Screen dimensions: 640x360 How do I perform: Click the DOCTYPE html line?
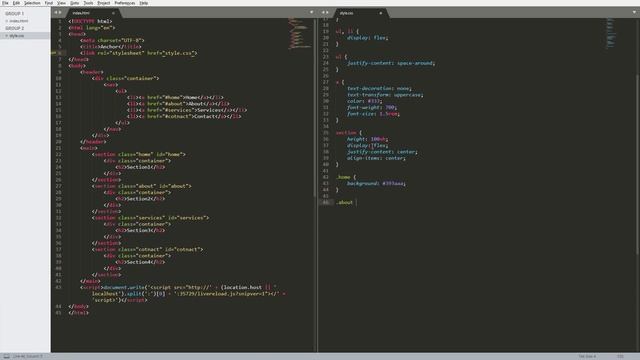(x=90, y=21)
